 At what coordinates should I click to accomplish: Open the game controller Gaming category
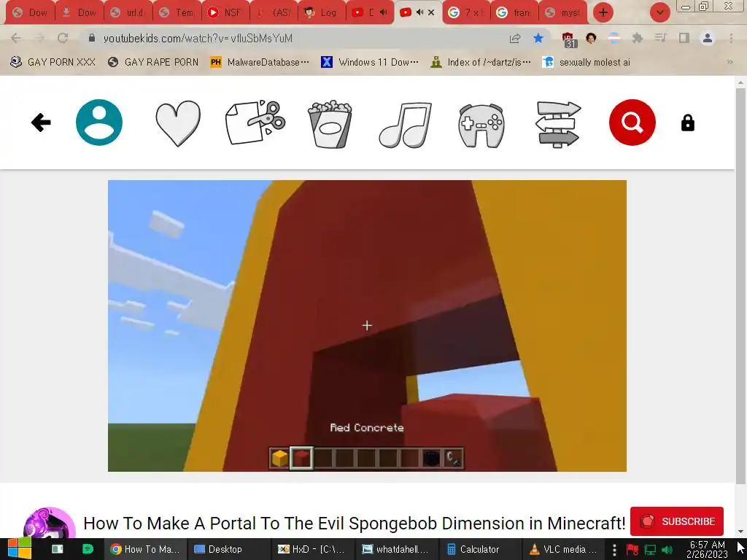point(481,125)
